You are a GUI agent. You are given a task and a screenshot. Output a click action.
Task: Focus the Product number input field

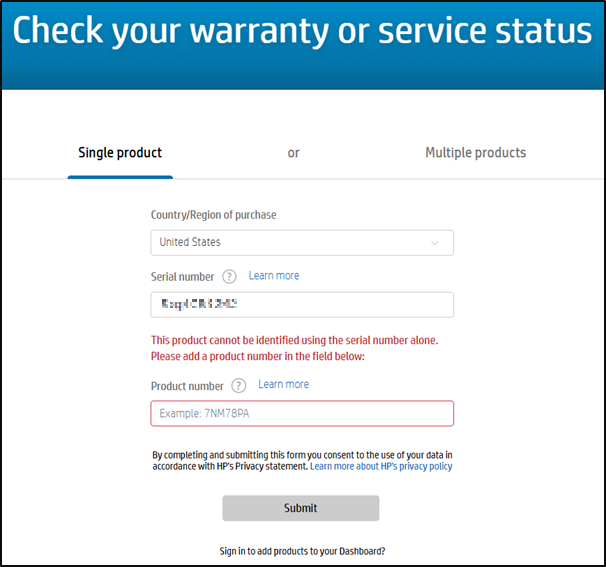[301, 414]
